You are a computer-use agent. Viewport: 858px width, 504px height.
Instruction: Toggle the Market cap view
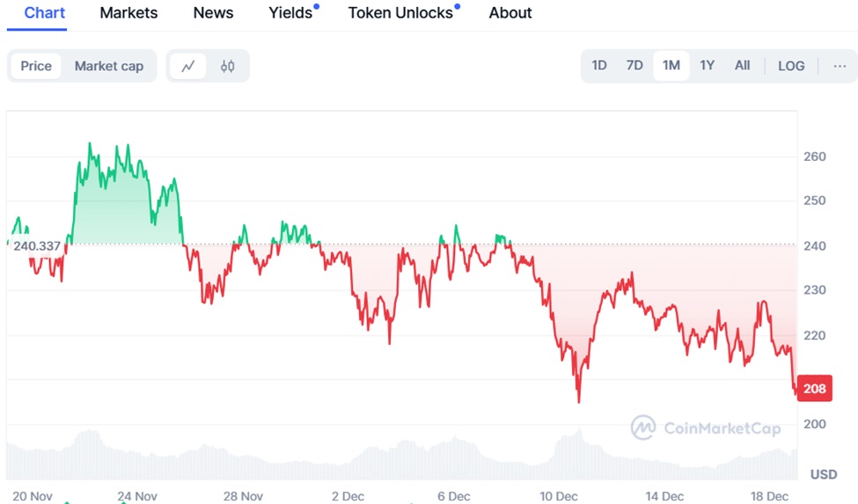(108, 66)
